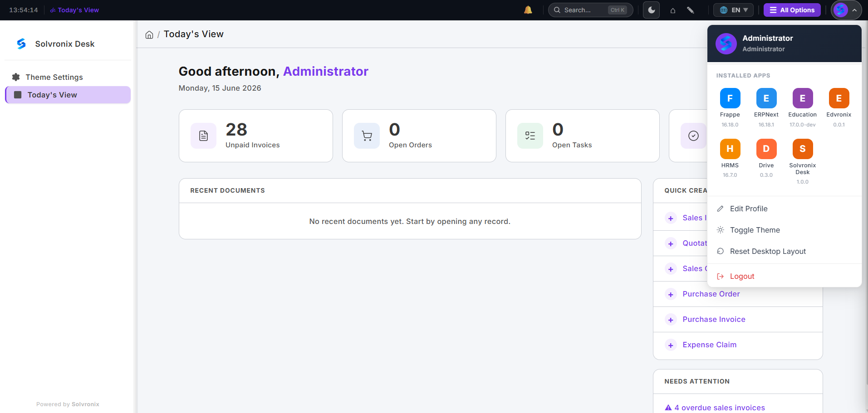Click the Recent Documents heading
Viewport: 868px width, 413px height.
click(x=227, y=190)
